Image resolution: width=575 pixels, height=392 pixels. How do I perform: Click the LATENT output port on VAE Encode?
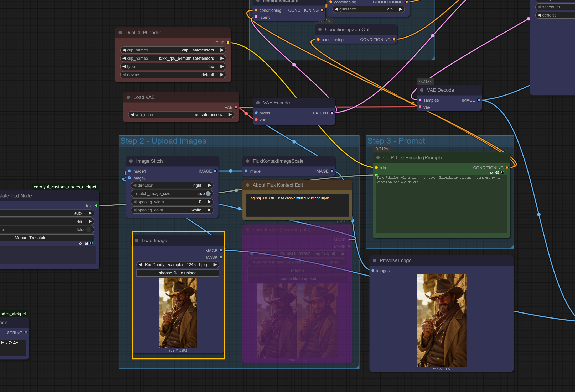click(x=332, y=113)
